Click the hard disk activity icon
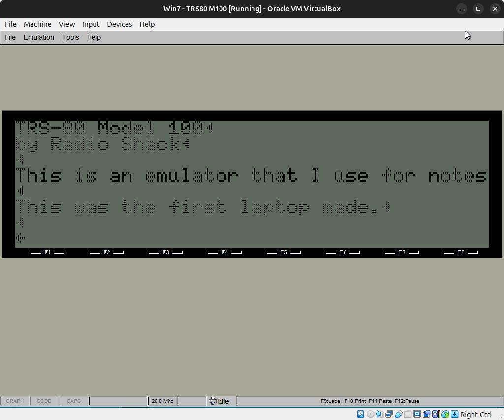The image size is (504, 420). [x=361, y=414]
